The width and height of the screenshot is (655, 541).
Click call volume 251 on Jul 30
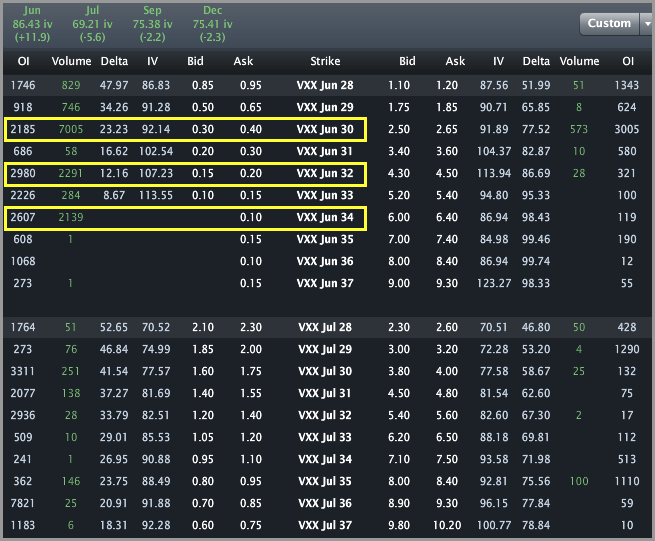coord(71,371)
